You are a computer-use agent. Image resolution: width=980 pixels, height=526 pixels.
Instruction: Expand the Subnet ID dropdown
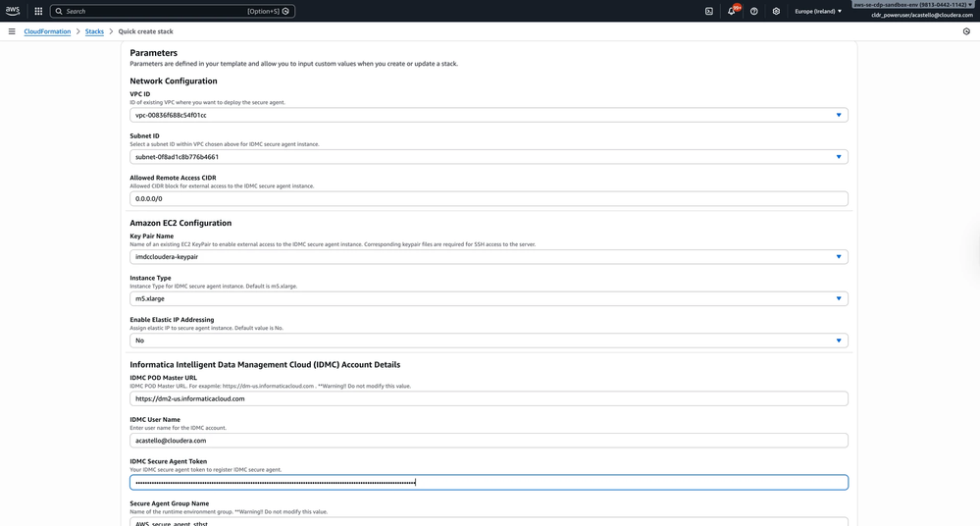(x=489, y=157)
